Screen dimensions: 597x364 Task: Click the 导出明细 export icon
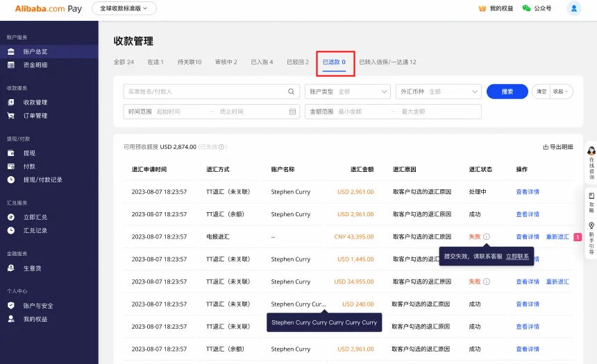coord(546,147)
